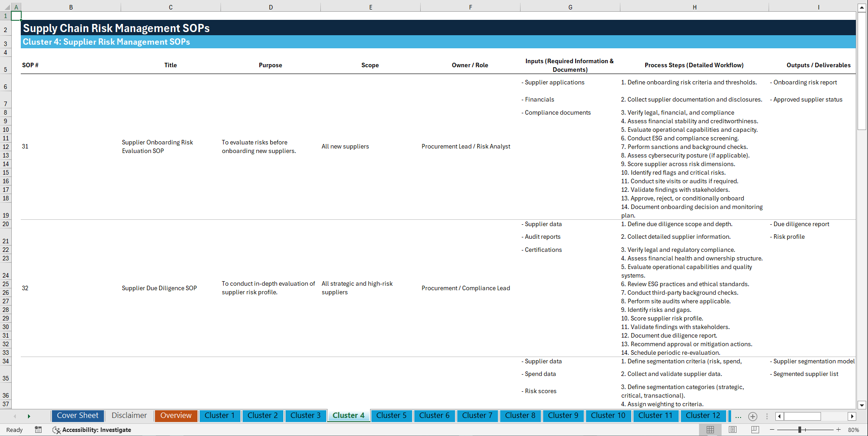The height and width of the screenshot is (436, 868).
Task: Click the green next-sheet navigation arrow
Action: 29,416
